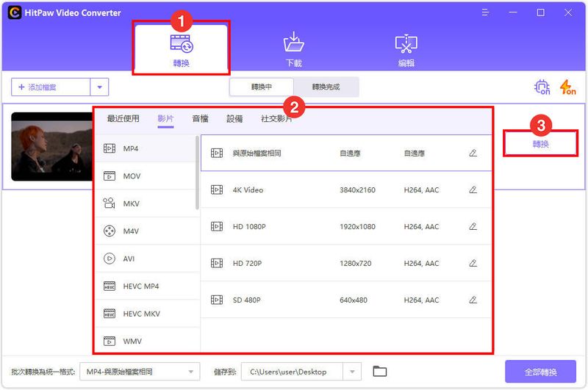The image size is (588, 390).
Task: Click the C:\Users\user\Desktop save path field
Action: click(x=292, y=372)
